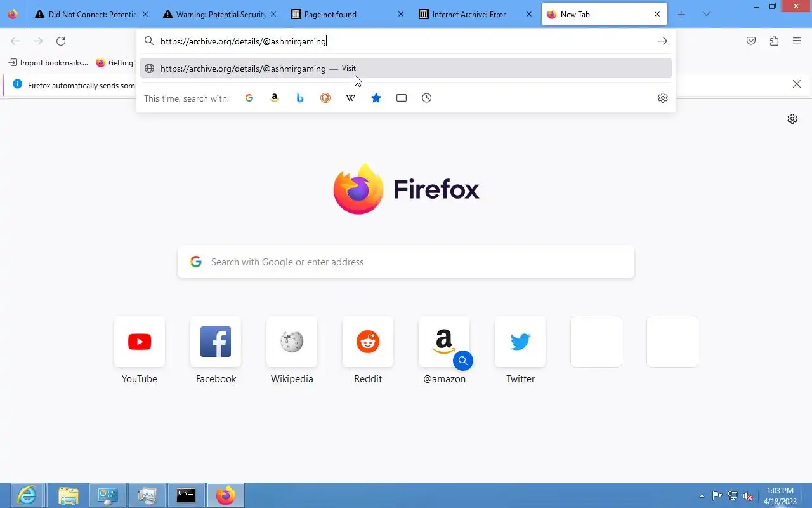The height and width of the screenshot is (508, 812).
Task: Close the New Tab tab
Action: (657, 14)
